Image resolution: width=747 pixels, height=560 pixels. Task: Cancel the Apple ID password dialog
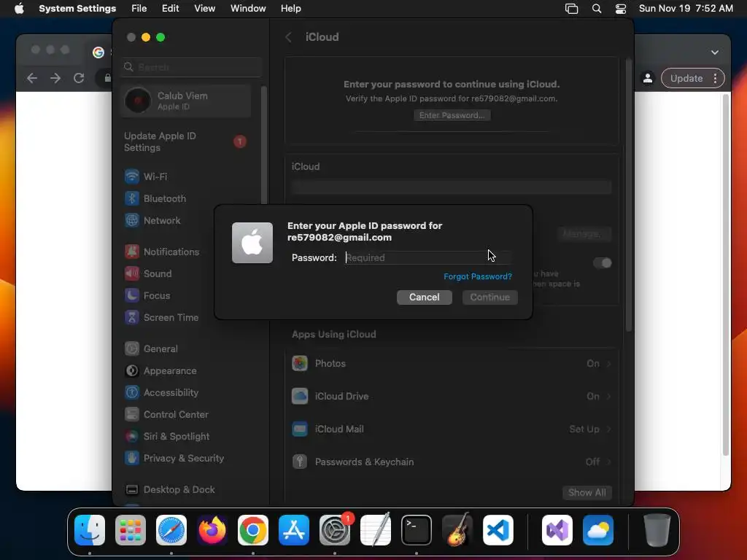424,297
